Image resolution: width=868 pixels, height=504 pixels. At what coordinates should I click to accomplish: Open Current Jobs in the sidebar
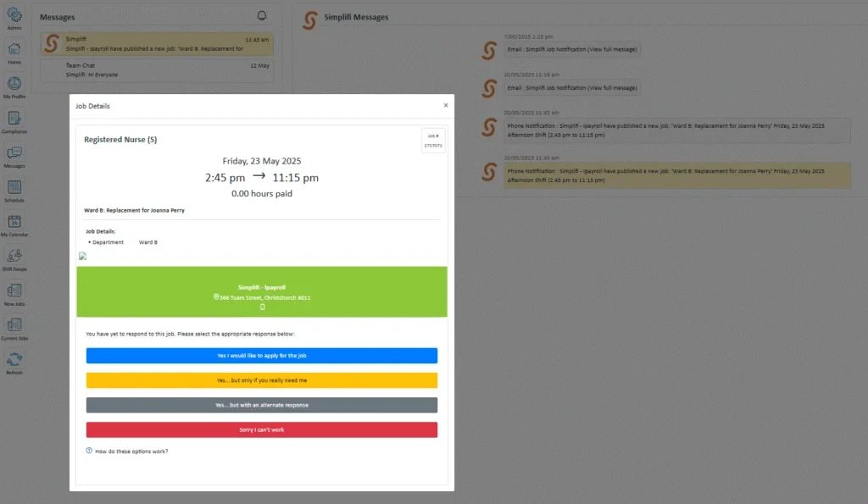(x=14, y=324)
